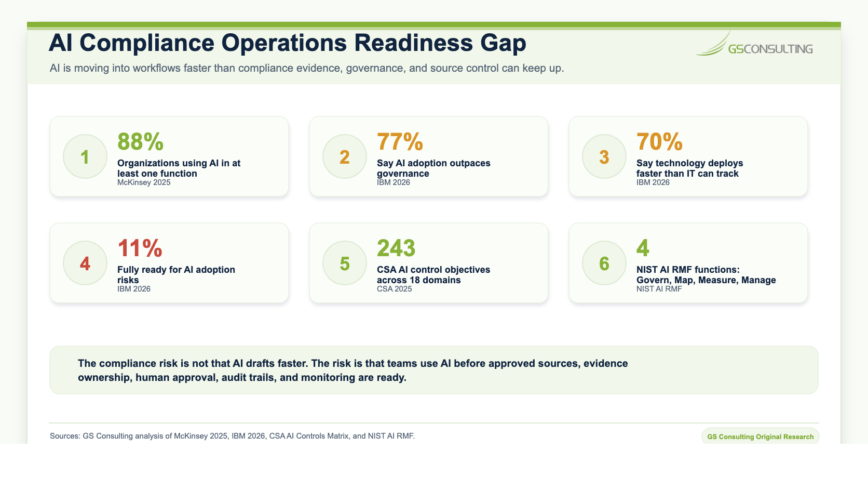This screenshot has height=489, width=868.
Task: Click the numbered circle 6 badge
Action: tap(604, 263)
